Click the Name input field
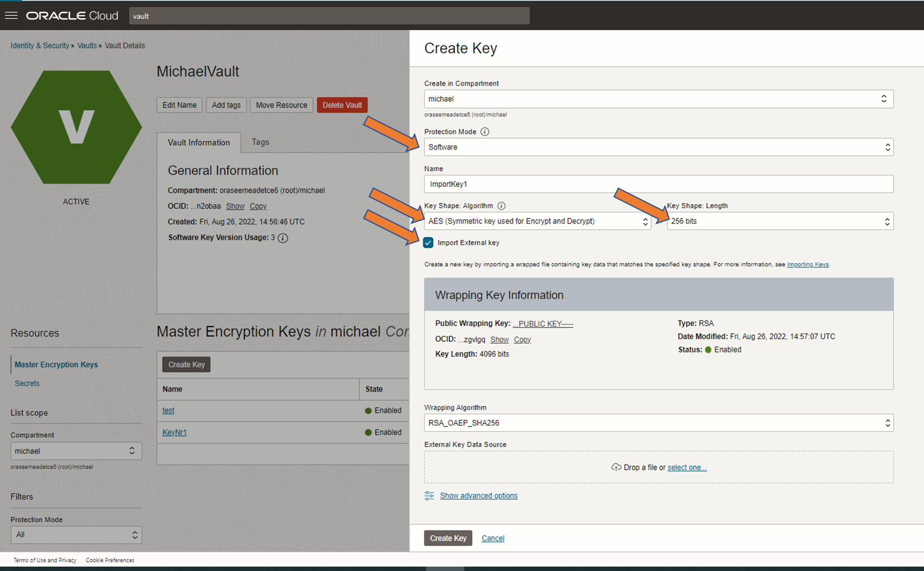The width and height of the screenshot is (924, 571). [658, 184]
